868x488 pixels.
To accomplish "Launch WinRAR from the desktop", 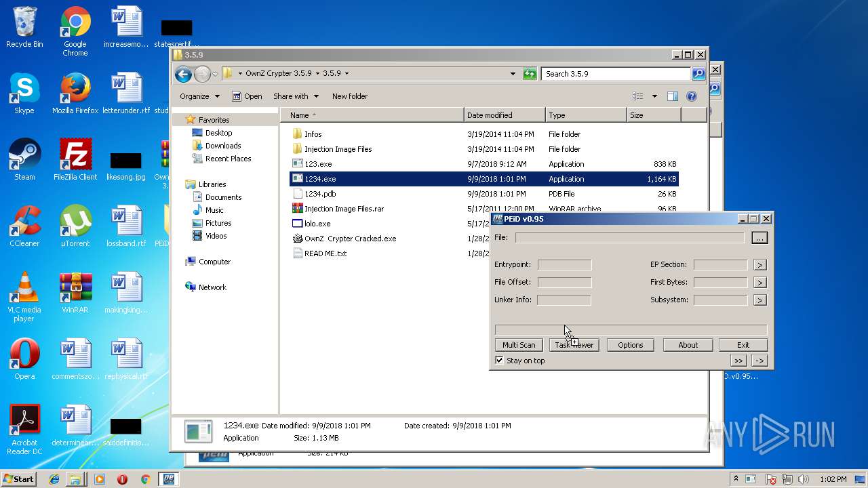I will point(75,293).
